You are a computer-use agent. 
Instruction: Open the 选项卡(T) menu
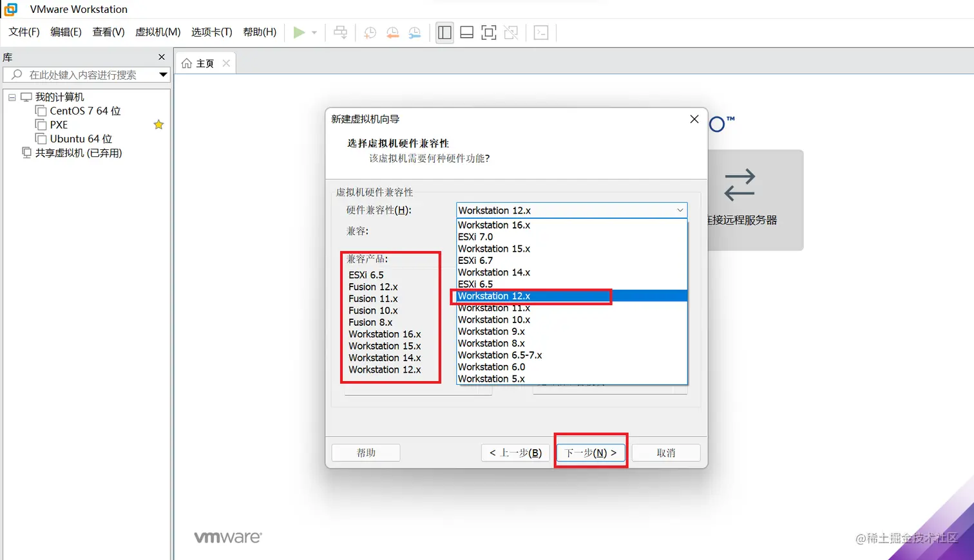[x=211, y=32]
